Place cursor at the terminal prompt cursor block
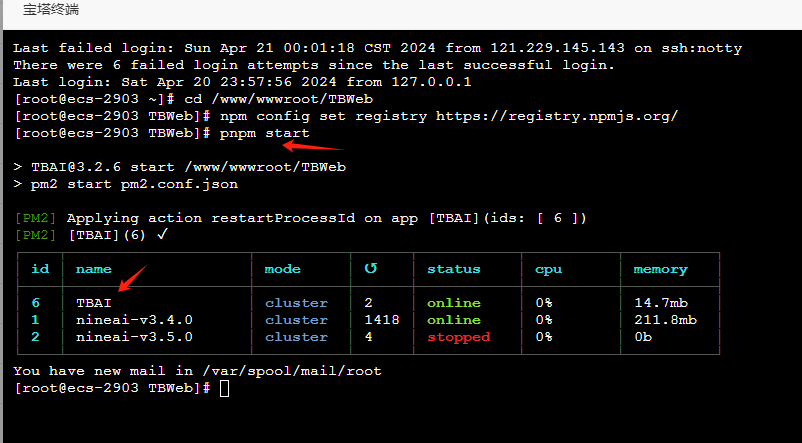This screenshot has width=802, height=443. coord(224,388)
